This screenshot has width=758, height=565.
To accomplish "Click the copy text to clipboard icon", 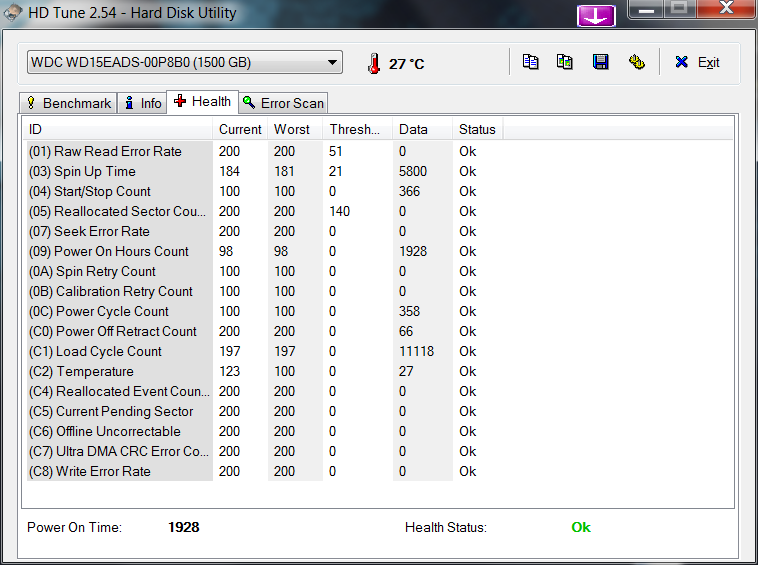I will (530, 62).
